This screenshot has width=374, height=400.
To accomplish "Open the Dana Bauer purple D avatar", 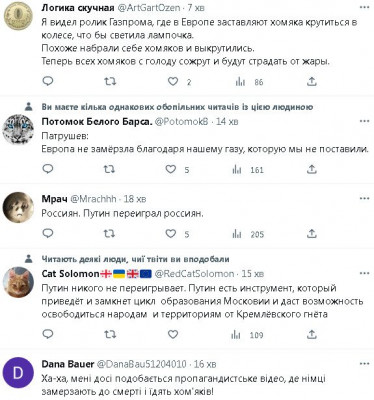I will [x=18, y=373].
